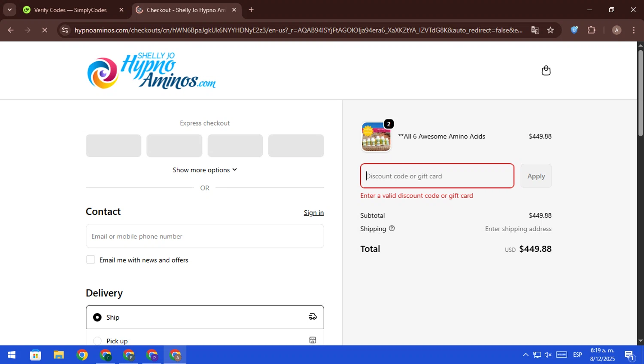Click the ESP language indicator
Screen dimensions: 644x364
(x=577, y=355)
